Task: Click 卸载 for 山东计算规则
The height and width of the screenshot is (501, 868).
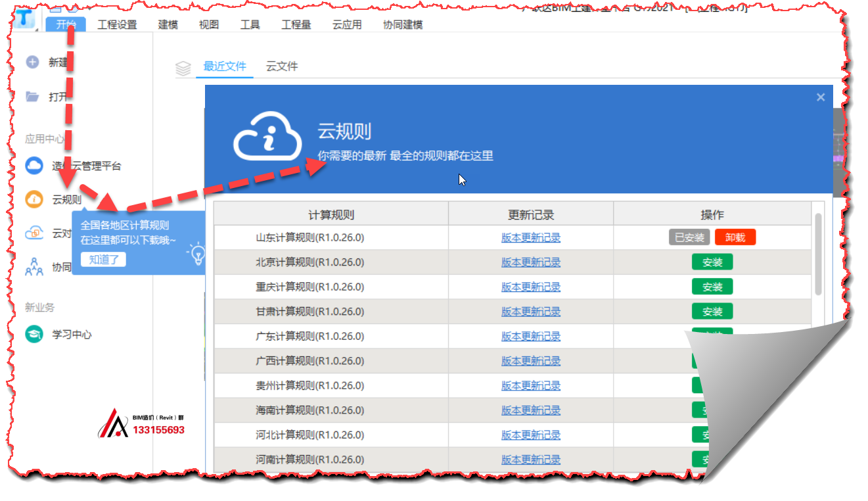Action: [x=735, y=237]
